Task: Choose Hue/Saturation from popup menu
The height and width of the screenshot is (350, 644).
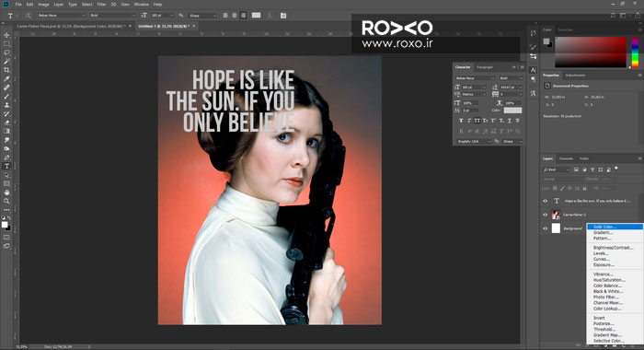Action: point(615,280)
